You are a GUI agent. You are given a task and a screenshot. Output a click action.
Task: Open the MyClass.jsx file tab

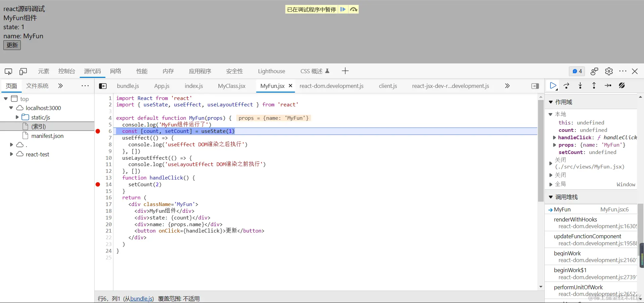pyautogui.click(x=232, y=86)
